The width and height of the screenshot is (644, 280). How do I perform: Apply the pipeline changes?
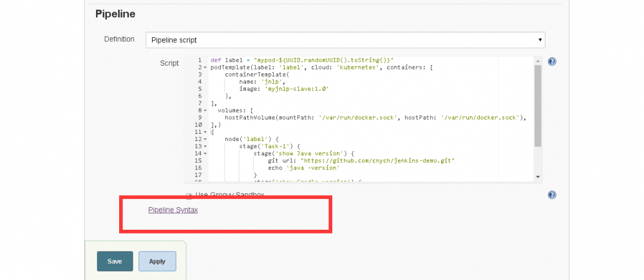coord(157,261)
